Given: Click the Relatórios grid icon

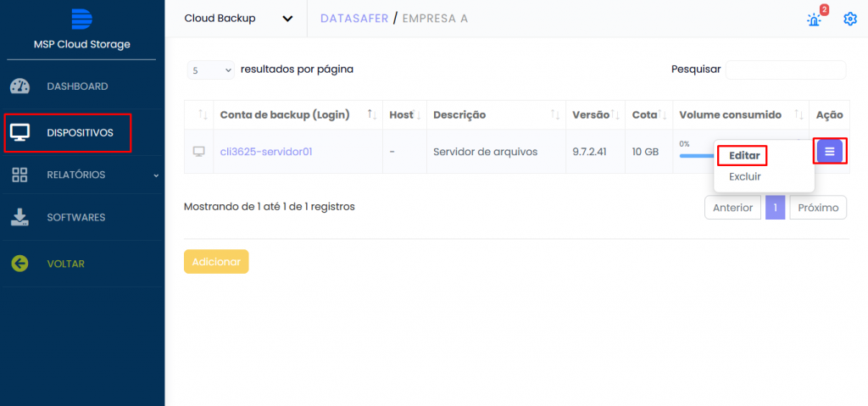Looking at the screenshot, I should point(20,175).
